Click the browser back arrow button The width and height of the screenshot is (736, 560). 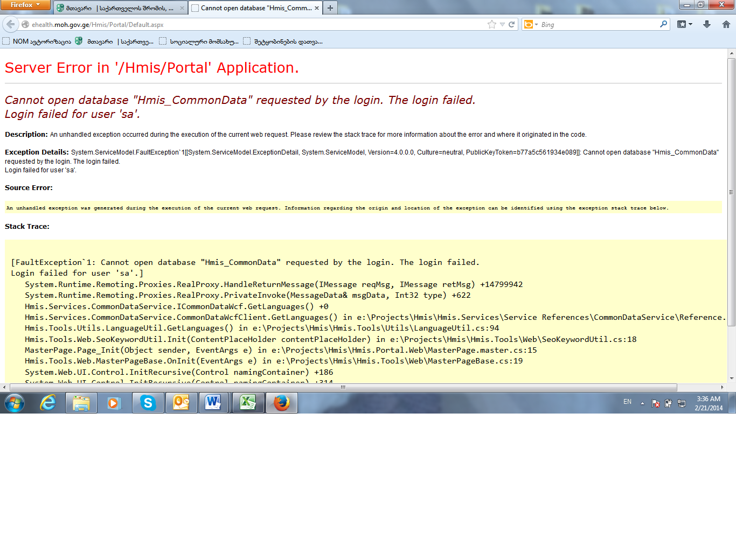[11, 24]
